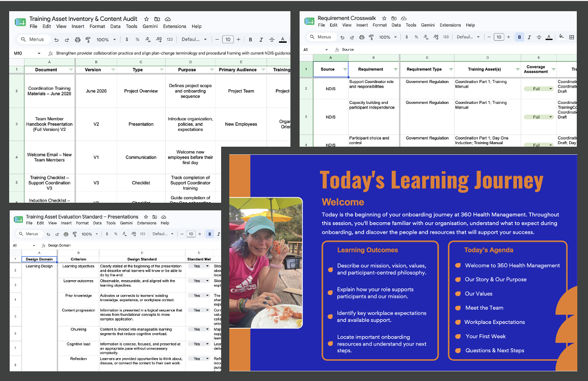Select paint format in Requirement Crosswalk toolbar
588x381 pixels.
pos(371,37)
